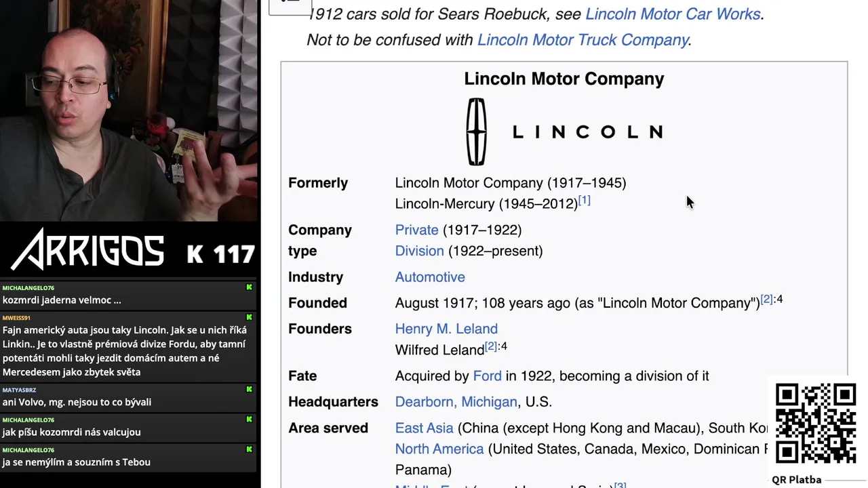Viewport: 868px width, 488px height.
Task: Follow the North America link
Action: click(x=439, y=449)
